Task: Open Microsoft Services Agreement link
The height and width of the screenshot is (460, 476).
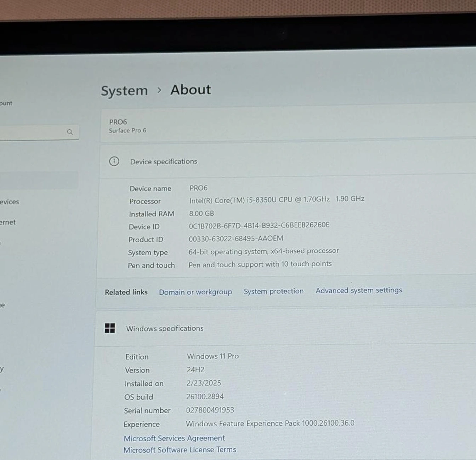Action: (x=174, y=438)
